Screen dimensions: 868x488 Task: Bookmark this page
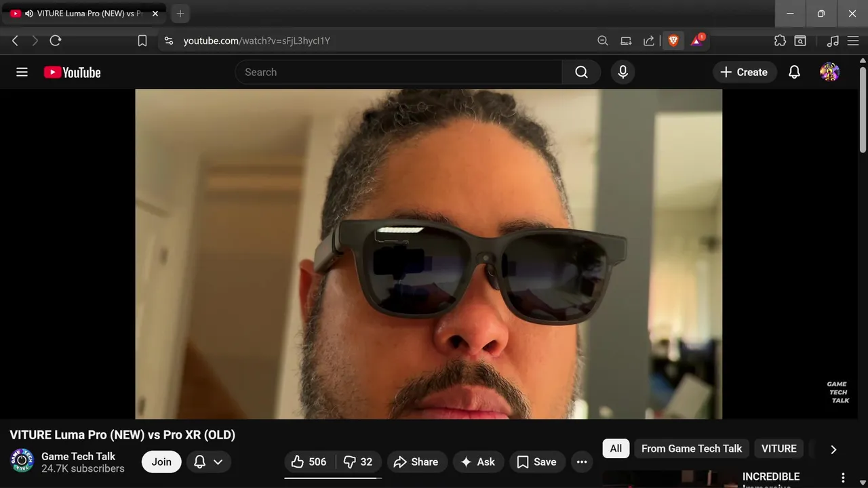[142, 41]
